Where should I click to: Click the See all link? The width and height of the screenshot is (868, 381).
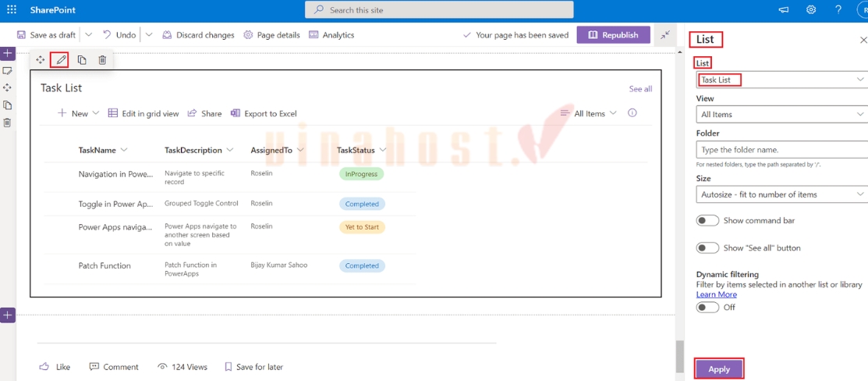(640, 89)
